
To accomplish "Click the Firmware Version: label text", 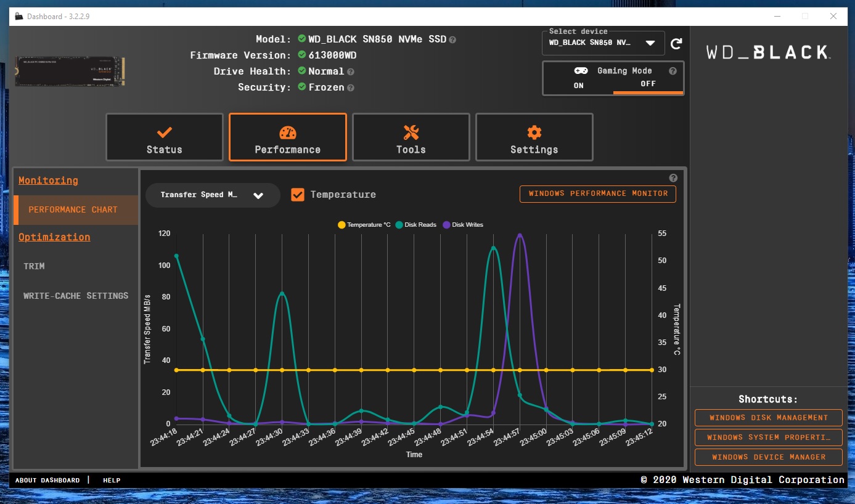I will [x=240, y=55].
